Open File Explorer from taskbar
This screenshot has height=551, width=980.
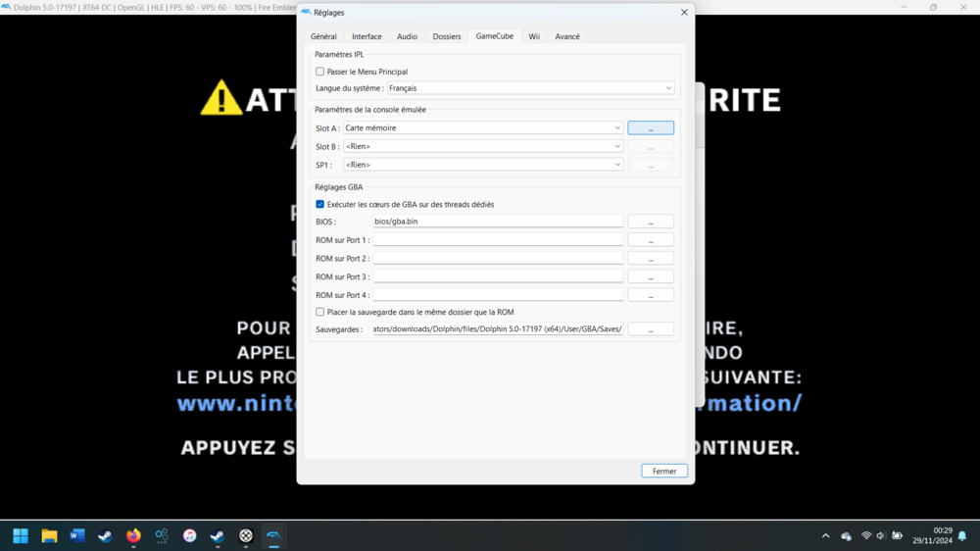point(49,535)
